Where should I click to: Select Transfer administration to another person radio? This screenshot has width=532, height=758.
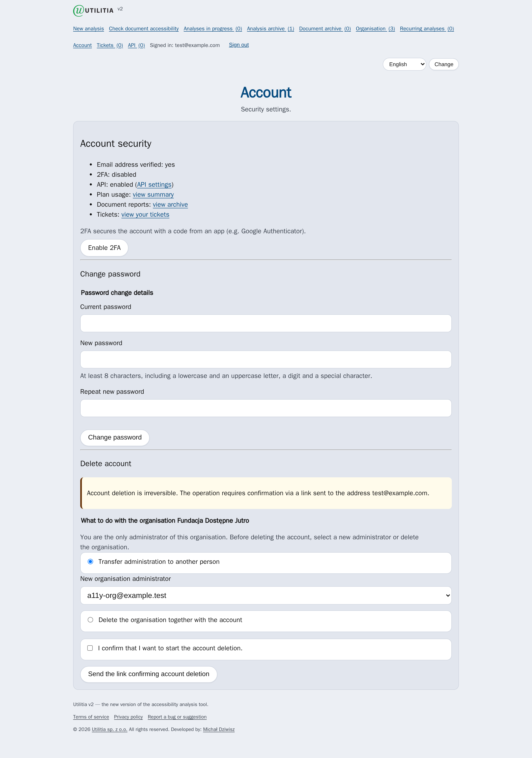90,562
